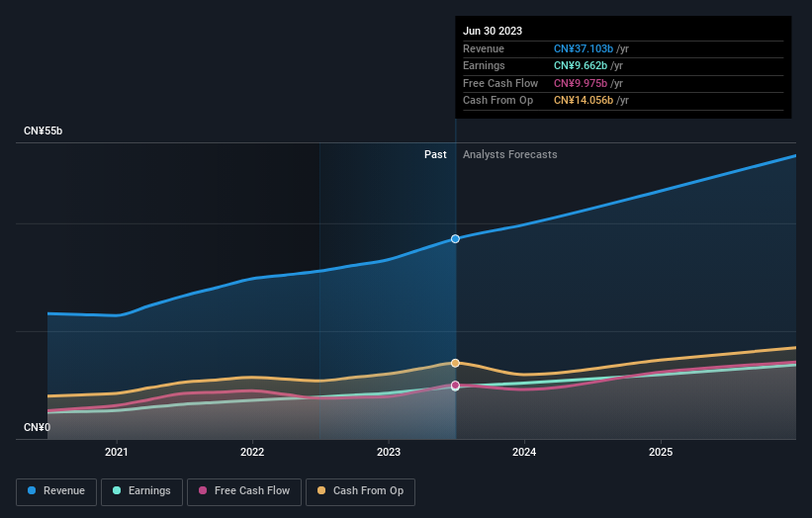The width and height of the screenshot is (812, 518).
Task: Click the Free Cash Flow label in tooltip
Action: [x=500, y=83]
